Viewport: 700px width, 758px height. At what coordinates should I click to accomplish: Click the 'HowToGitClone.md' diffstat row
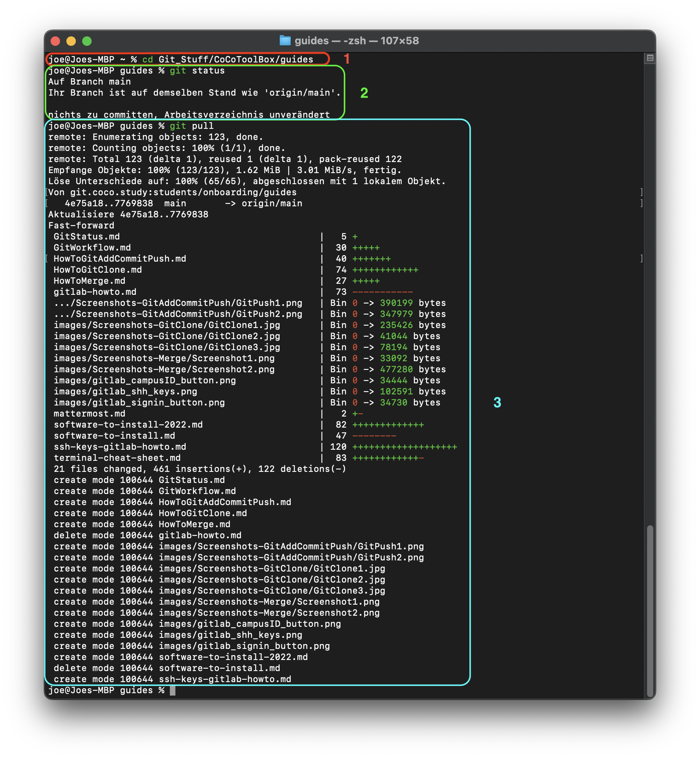point(236,270)
